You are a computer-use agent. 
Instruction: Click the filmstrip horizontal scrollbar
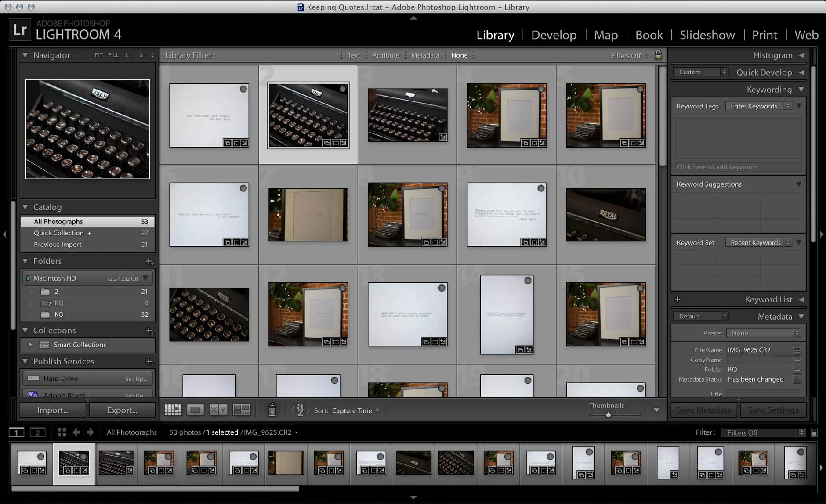point(155,489)
